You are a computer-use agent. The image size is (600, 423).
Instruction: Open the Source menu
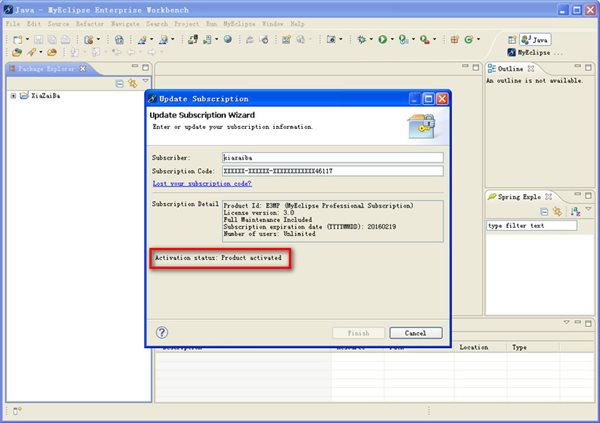click(x=58, y=24)
